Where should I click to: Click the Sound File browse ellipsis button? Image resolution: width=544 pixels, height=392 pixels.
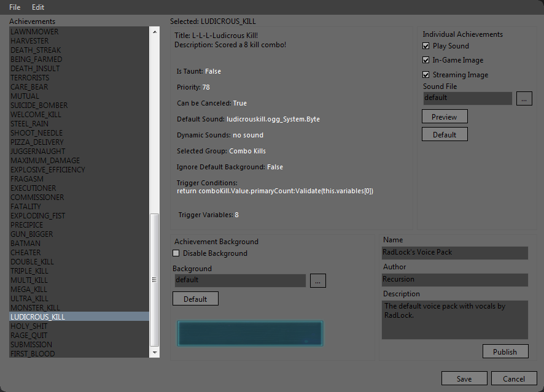(x=524, y=98)
